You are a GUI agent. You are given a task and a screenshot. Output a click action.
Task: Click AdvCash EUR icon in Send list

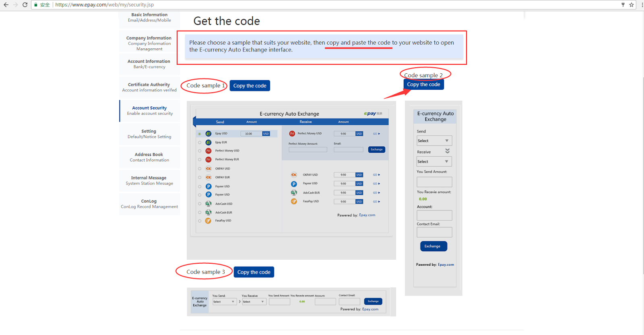208,213
